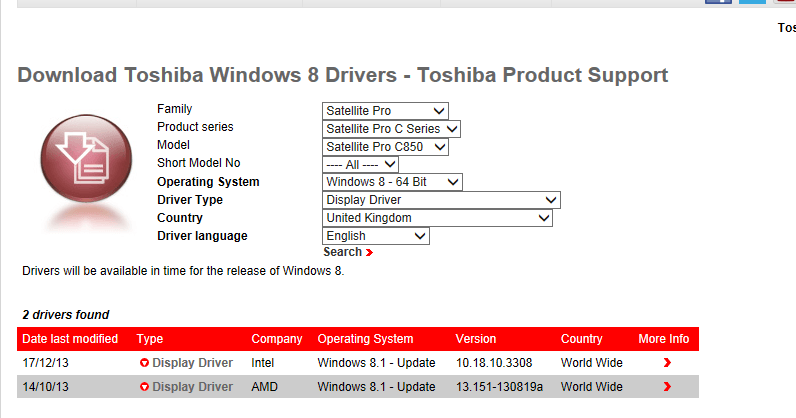Expand the Product series dropdown

point(391,128)
